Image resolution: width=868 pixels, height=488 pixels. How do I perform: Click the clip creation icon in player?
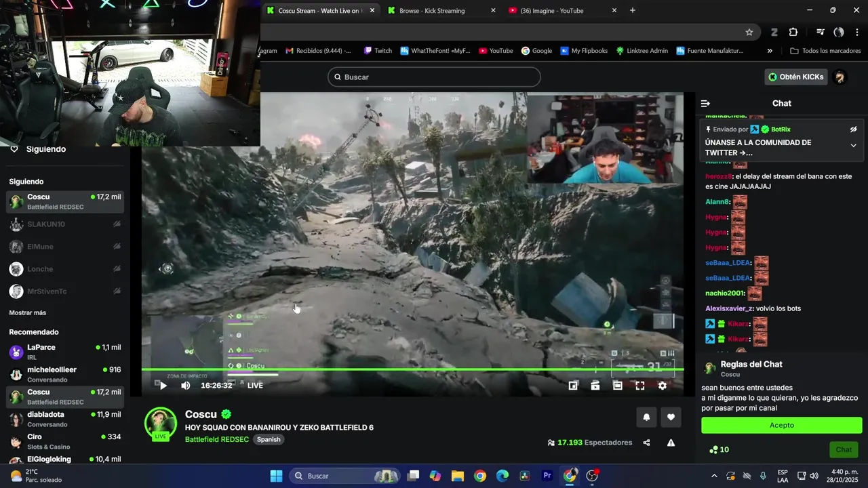[595, 386]
